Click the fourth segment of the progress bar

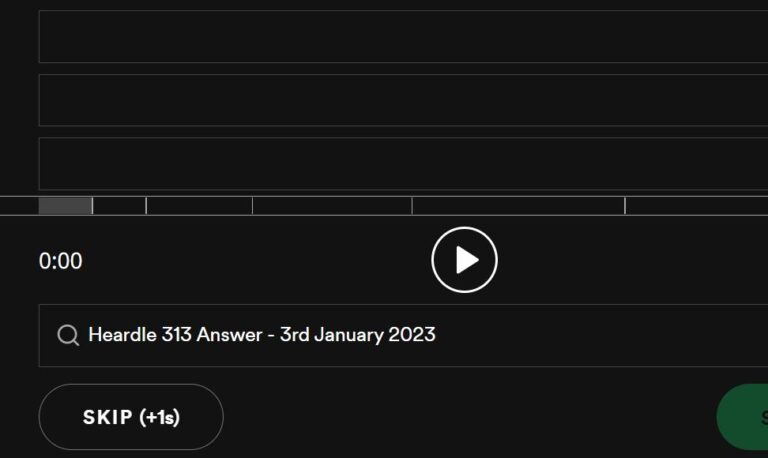coord(332,206)
